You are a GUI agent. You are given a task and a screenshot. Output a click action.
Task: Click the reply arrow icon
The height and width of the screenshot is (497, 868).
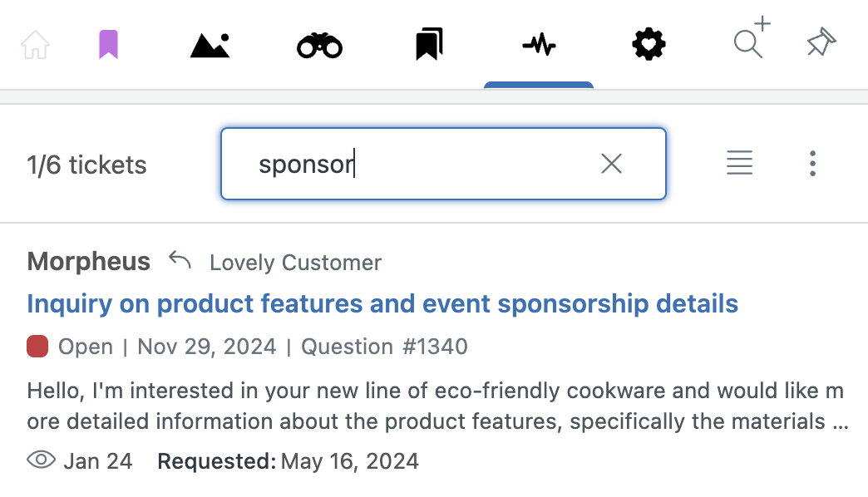click(180, 259)
